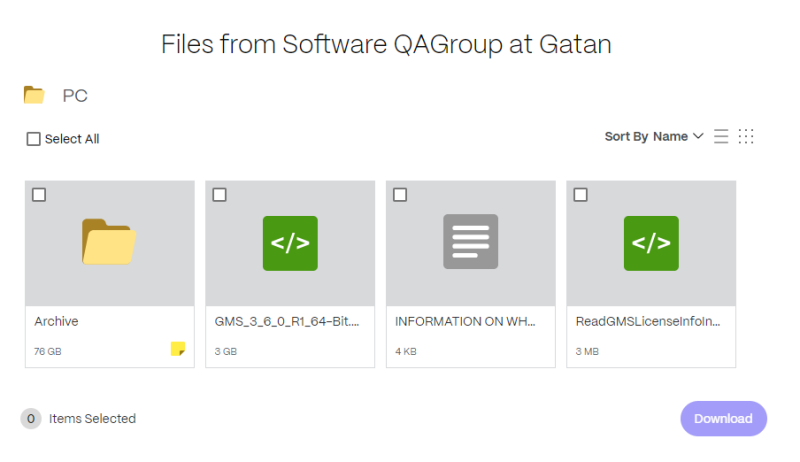Viewport: 800px width, 462px height.
Task: Click the GMS_3_6_0_R1_64-Bit code file icon
Action: click(x=290, y=243)
